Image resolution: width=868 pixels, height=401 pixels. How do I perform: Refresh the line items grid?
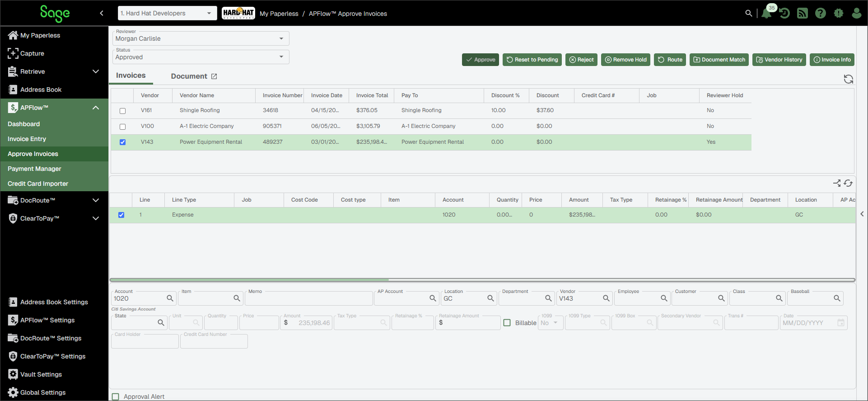tap(848, 183)
